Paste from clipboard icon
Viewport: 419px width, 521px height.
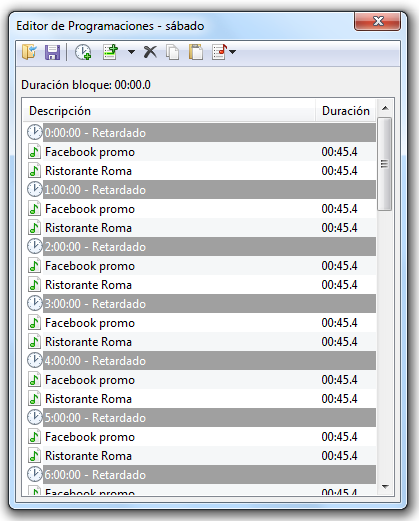point(196,52)
